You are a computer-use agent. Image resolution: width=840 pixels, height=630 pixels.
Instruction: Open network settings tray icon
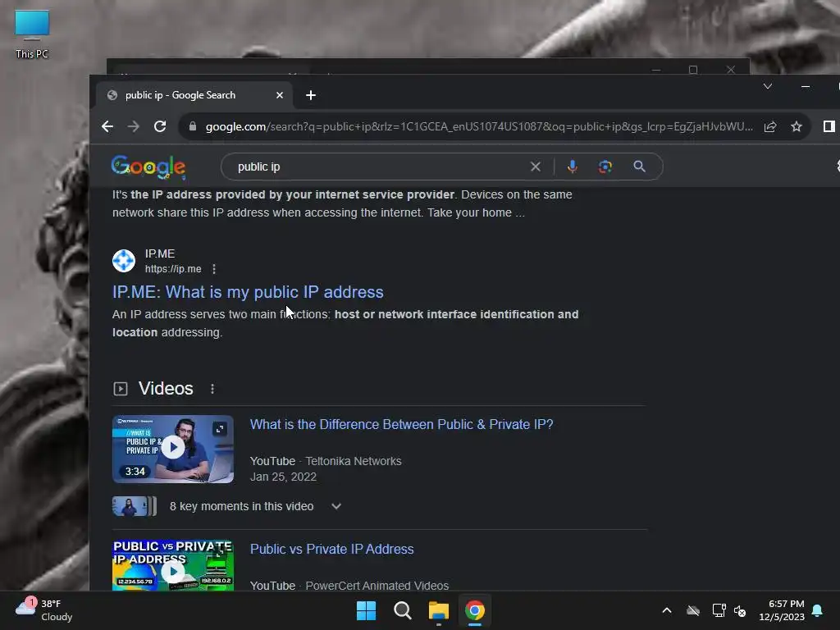719,610
